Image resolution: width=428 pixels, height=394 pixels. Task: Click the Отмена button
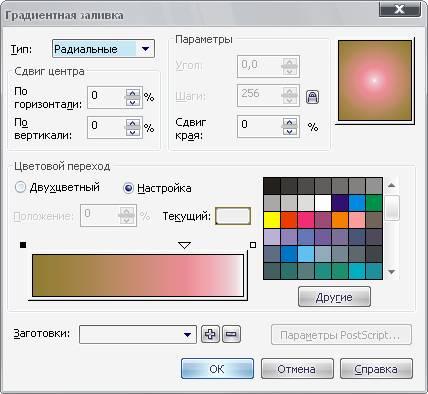tap(297, 369)
